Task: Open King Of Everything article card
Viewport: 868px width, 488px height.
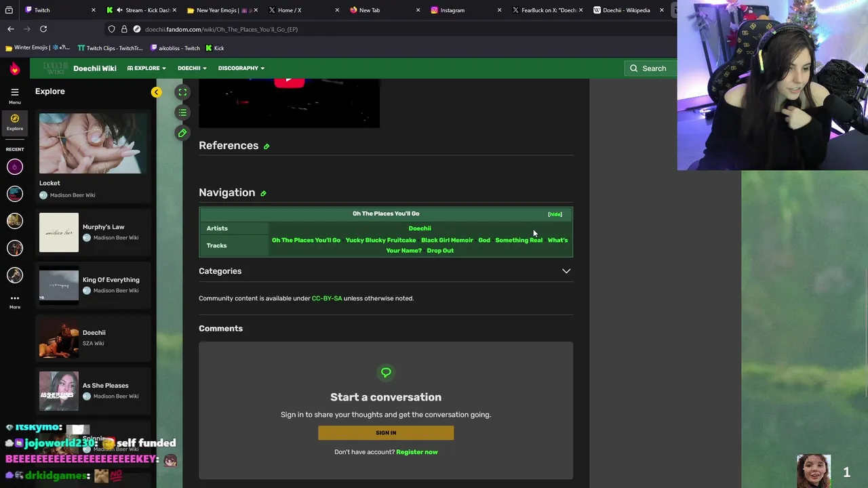Action: 93,285
